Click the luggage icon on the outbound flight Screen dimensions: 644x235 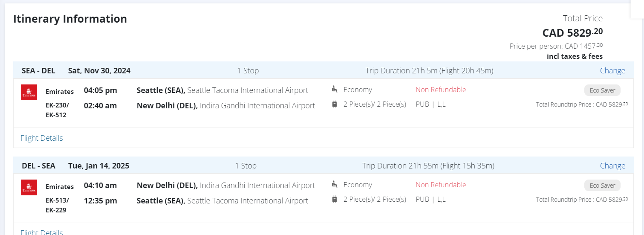[335, 104]
